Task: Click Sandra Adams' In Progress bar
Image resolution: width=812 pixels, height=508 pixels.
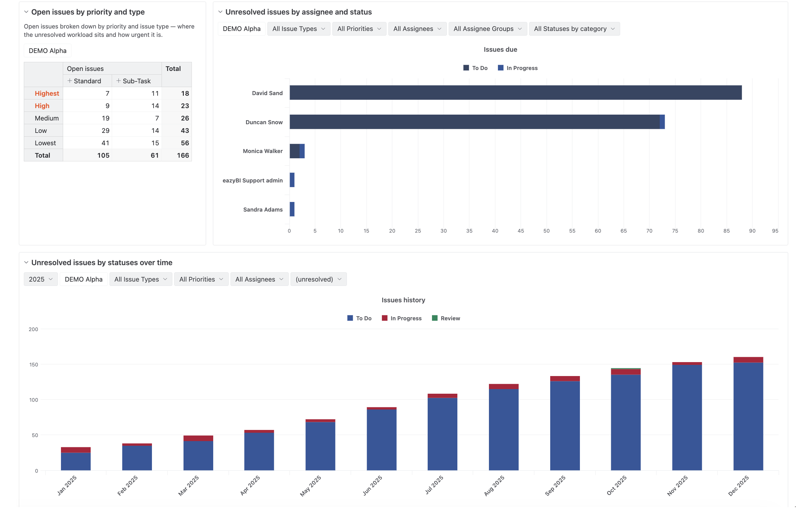Action: [292, 209]
